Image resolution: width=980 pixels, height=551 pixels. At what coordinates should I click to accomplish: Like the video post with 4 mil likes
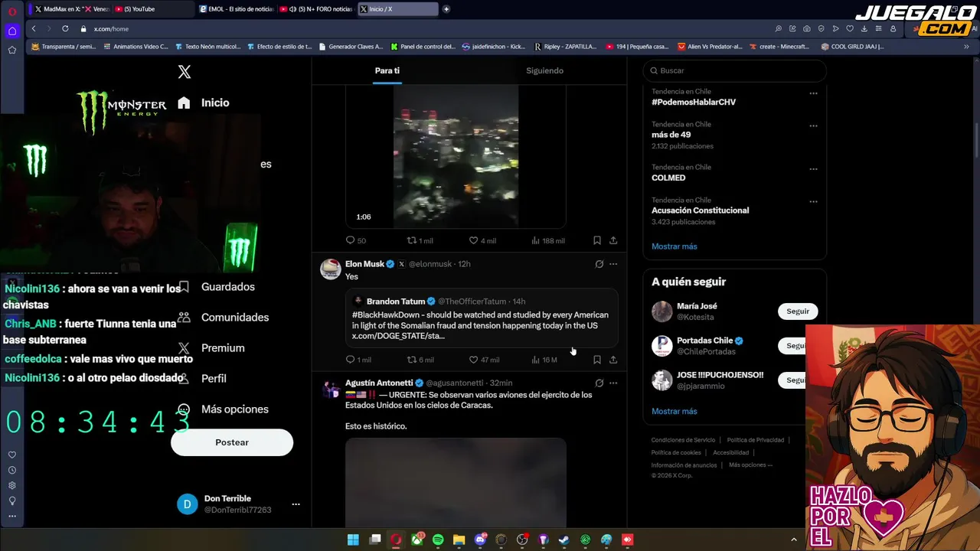tap(482, 240)
